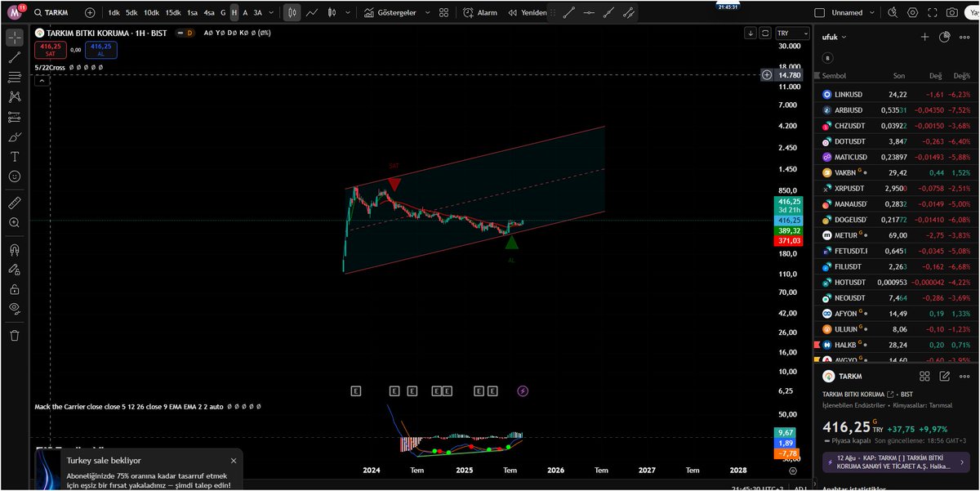Click the purple lightning event marker

click(523, 391)
